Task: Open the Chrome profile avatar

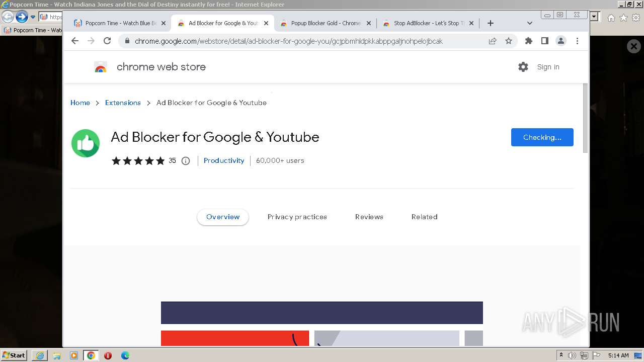Action: point(561,41)
